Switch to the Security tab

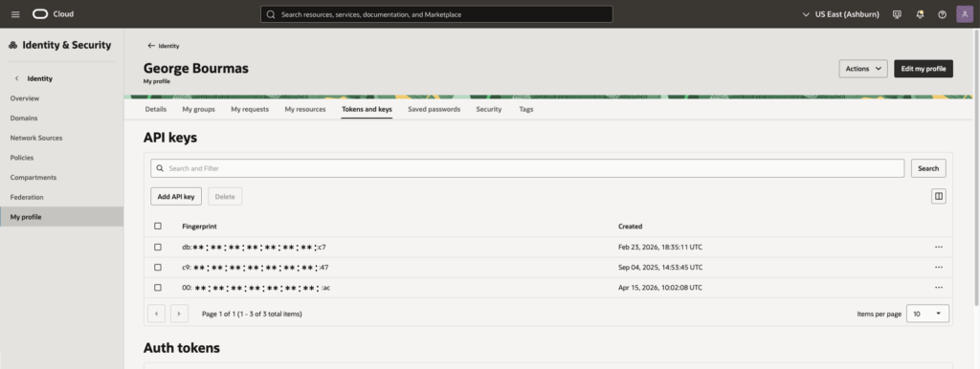489,109
